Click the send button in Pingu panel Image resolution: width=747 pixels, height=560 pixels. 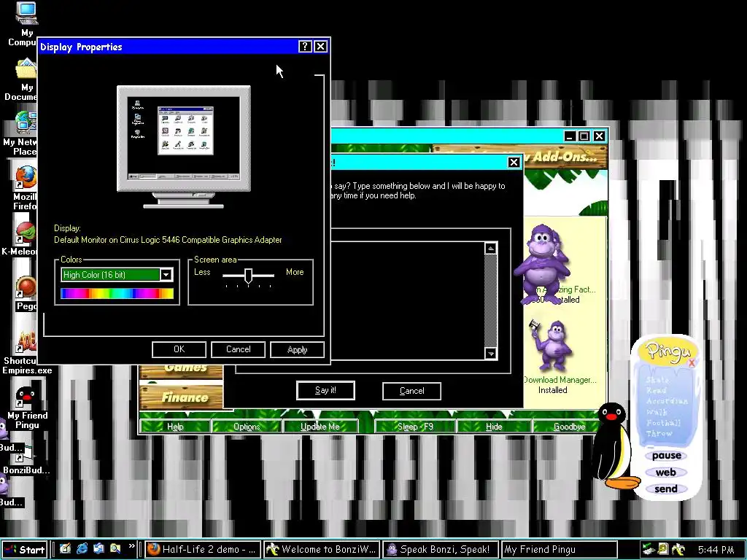666,489
